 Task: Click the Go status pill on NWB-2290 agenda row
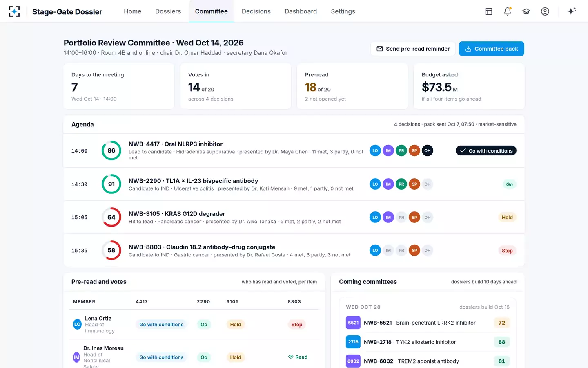click(510, 184)
